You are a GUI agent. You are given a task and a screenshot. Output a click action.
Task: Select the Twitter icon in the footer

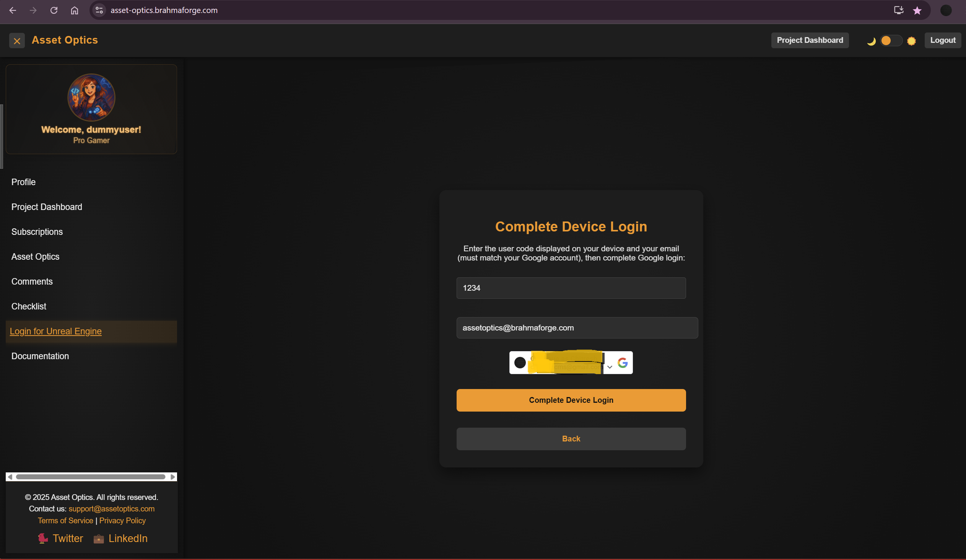coord(42,539)
